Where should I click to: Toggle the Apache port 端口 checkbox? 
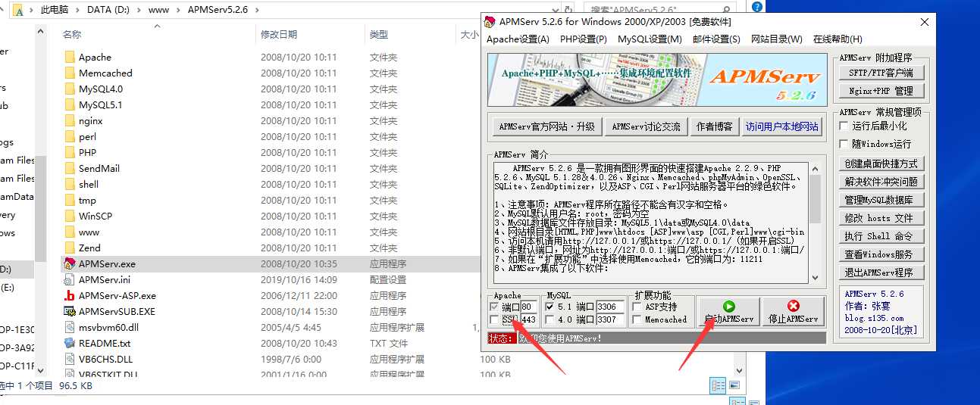(495, 307)
